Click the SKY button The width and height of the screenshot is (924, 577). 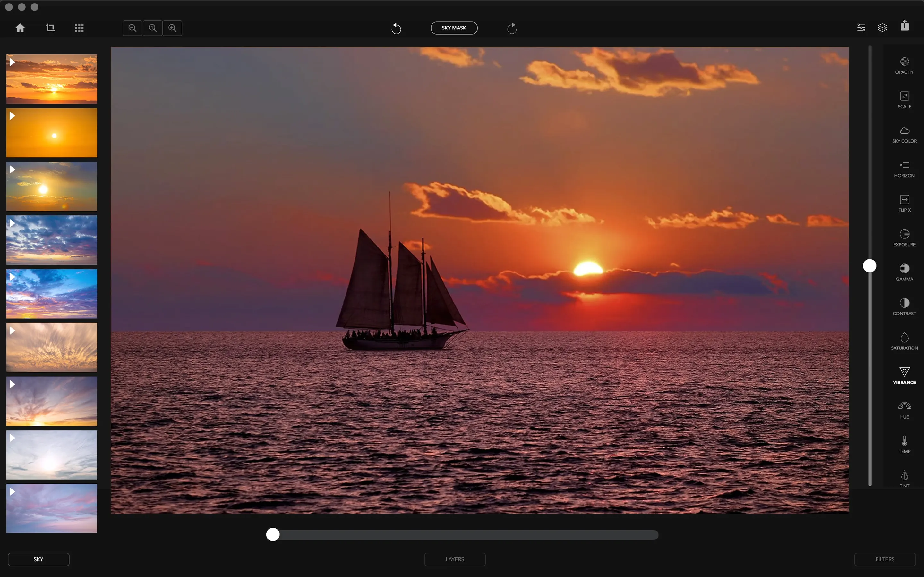click(x=38, y=559)
